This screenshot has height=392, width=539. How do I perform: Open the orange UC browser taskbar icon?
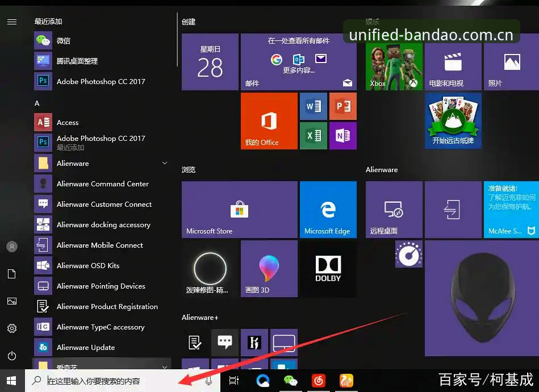(x=346, y=381)
